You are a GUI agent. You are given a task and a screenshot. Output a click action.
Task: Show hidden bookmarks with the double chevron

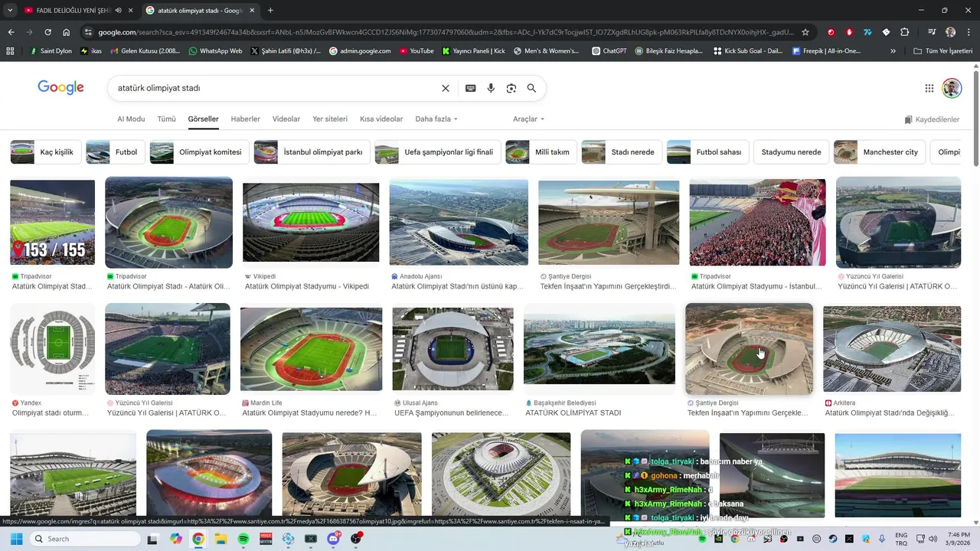point(893,51)
